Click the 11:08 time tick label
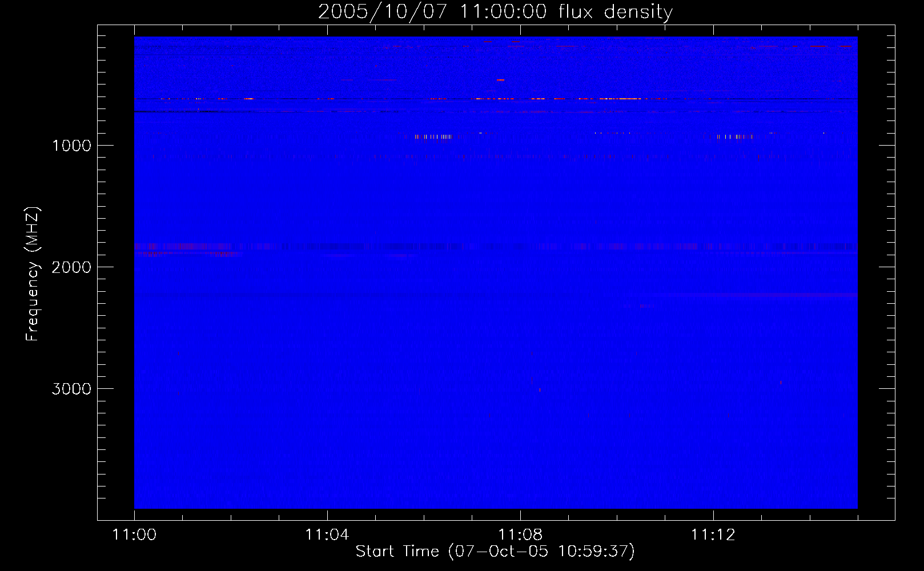Image resolution: width=924 pixels, height=571 pixels. (520, 534)
